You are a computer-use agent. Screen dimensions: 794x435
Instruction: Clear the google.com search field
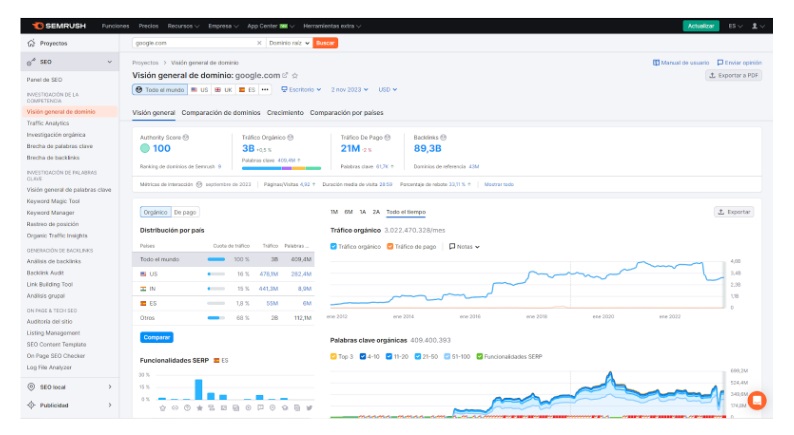[x=259, y=43]
